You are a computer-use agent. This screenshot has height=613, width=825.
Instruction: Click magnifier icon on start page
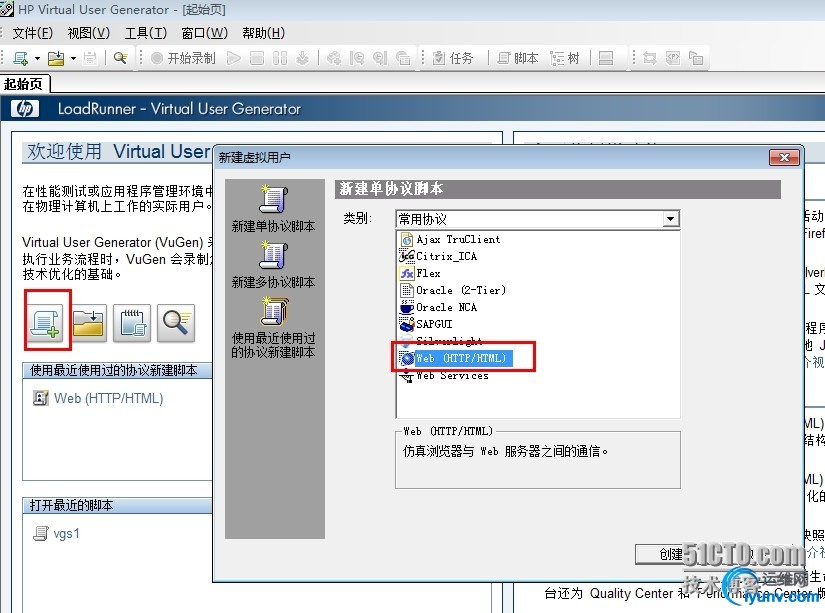point(176,322)
